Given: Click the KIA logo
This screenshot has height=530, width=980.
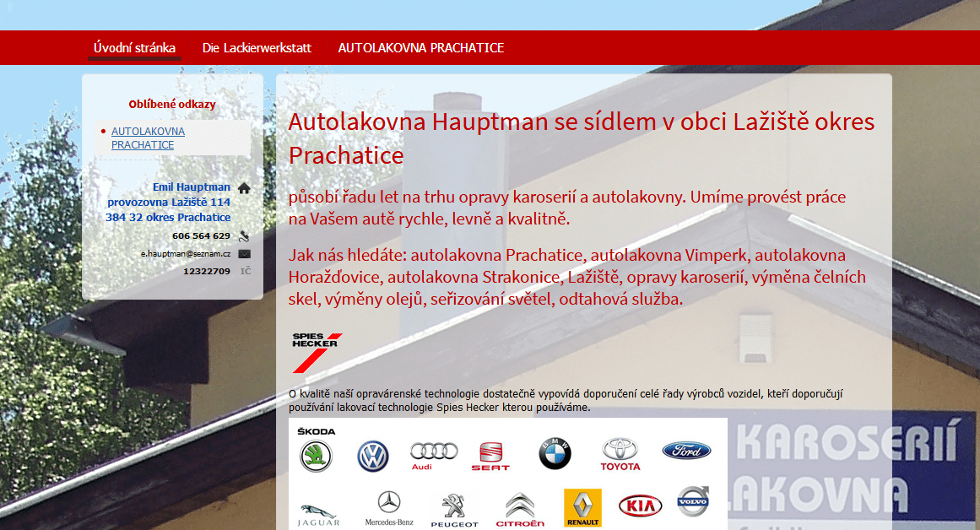Looking at the screenshot, I should (x=640, y=506).
